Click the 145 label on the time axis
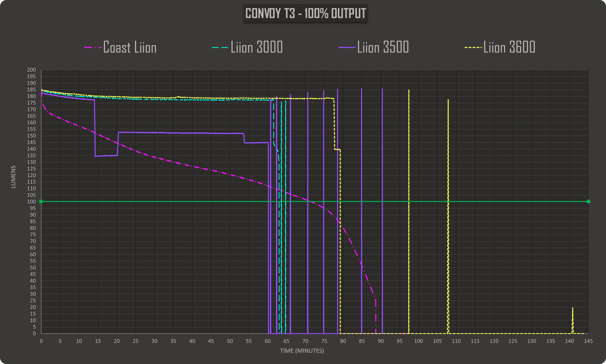Image resolution: width=606 pixels, height=364 pixels. tap(588, 341)
